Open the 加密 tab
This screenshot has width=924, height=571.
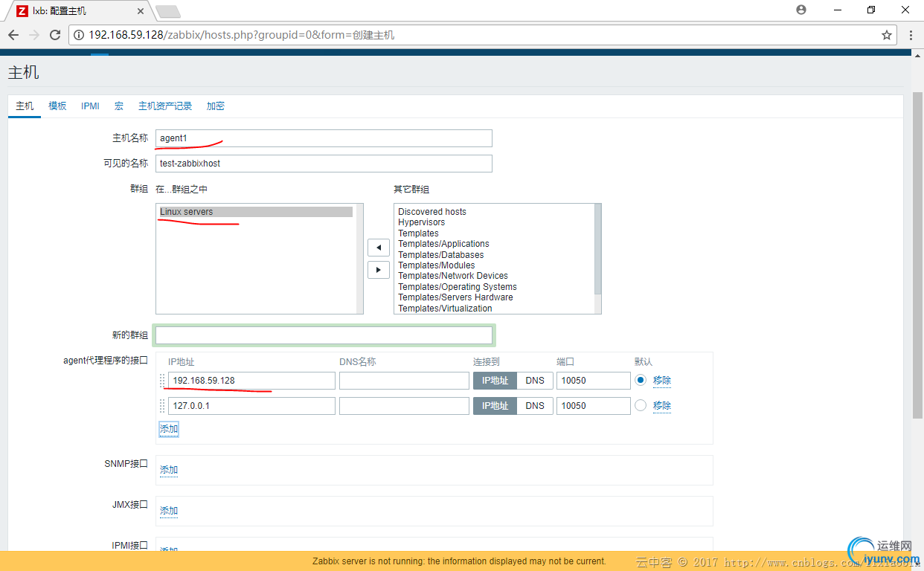[216, 106]
